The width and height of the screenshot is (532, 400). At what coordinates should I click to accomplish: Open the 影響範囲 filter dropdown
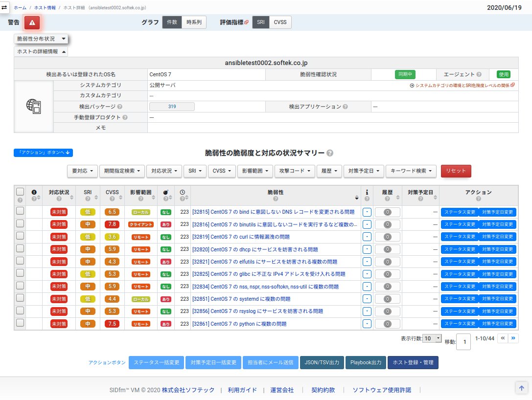pos(255,171)
